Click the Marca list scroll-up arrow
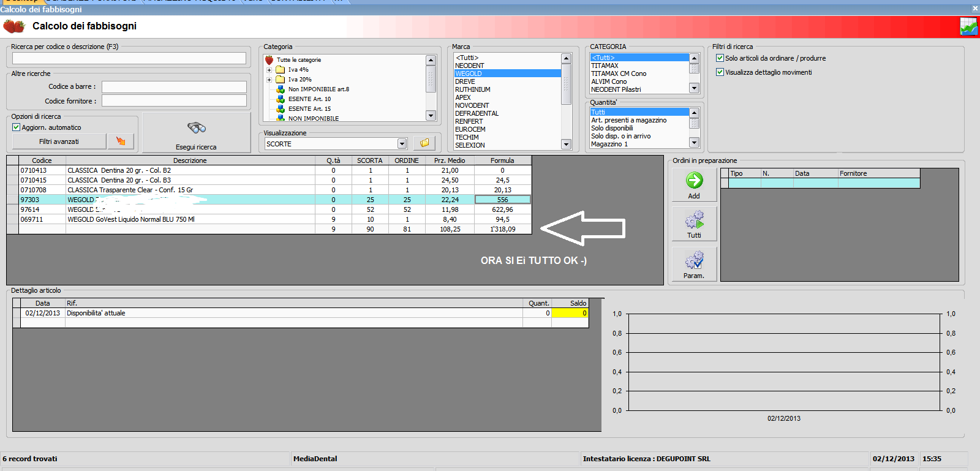This screenshot has height=471, width=980. coord(566,58)
